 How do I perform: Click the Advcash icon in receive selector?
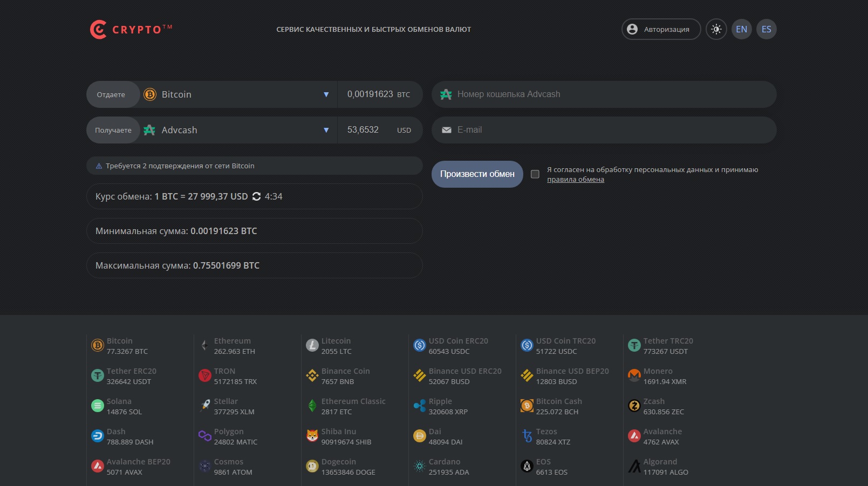point(150,130)
